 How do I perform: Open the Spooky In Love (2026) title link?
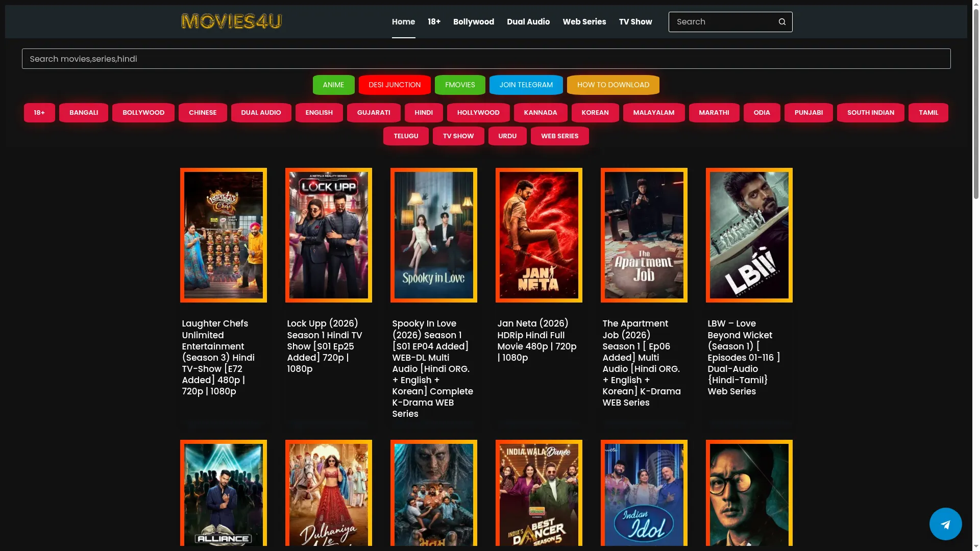[433, 369]
